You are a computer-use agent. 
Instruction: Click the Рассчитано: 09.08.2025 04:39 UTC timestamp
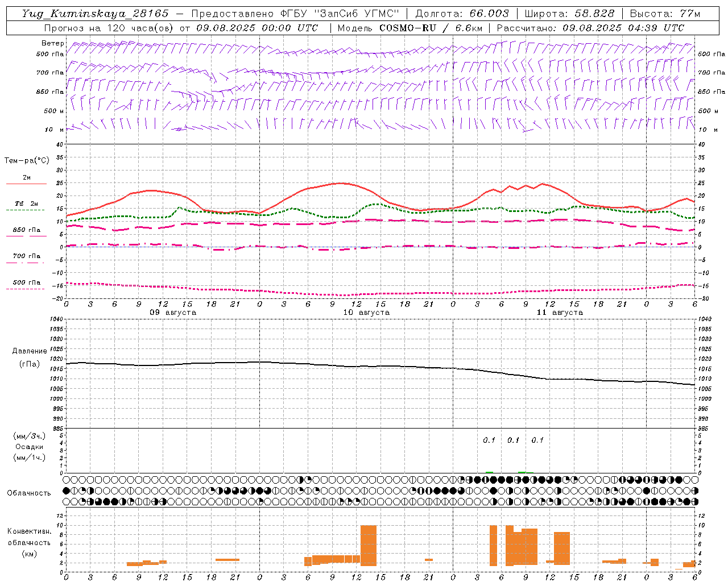(x=590, y=28)
